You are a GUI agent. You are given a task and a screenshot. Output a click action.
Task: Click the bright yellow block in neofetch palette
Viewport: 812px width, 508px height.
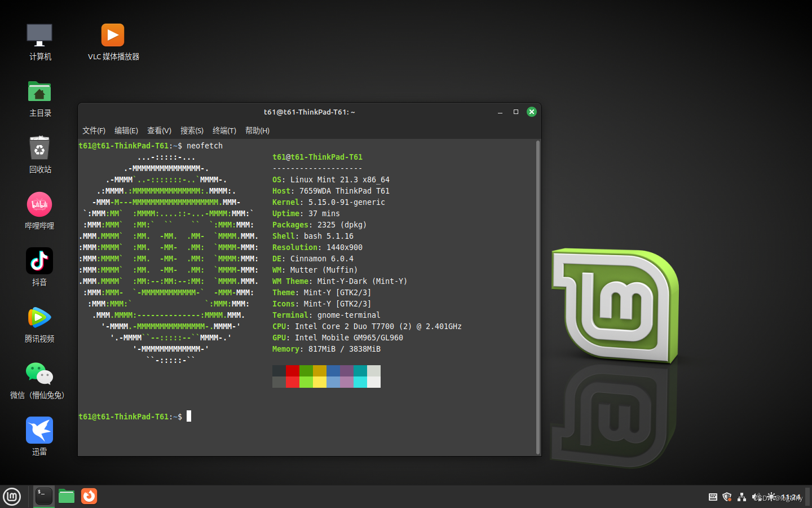click(320, 382)
